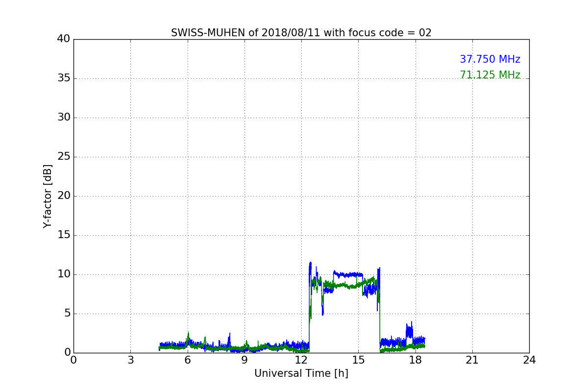The image size is (588, 392).
Task: Click the 'Y-factor [dB]' axis label
Action: pyautogui.click(x=48, y=196)
